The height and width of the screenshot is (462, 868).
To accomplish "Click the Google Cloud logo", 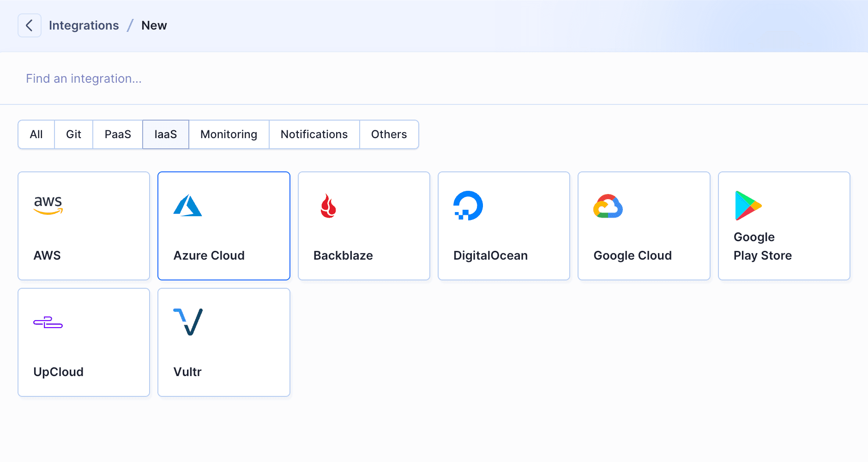I will coord(608,206).
